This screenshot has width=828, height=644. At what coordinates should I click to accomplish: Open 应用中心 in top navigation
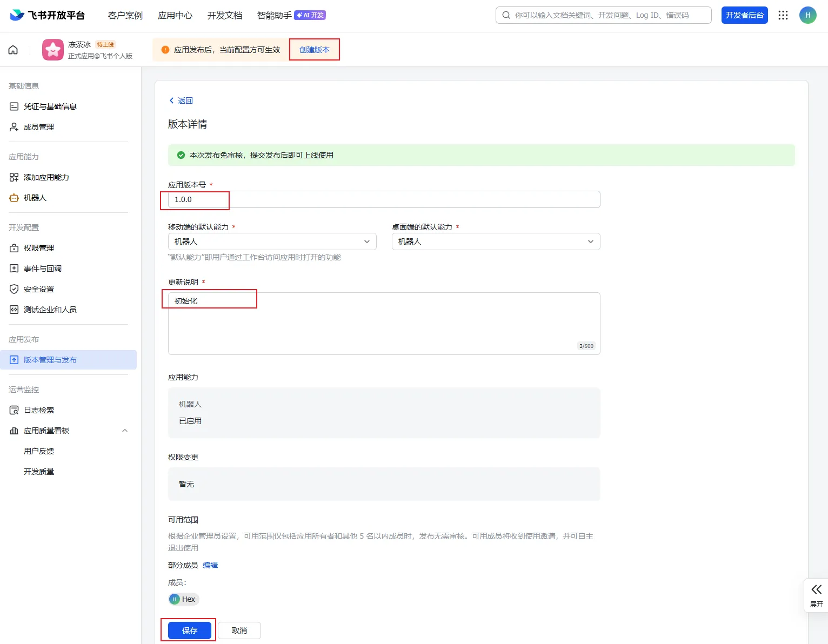(175, 15)
